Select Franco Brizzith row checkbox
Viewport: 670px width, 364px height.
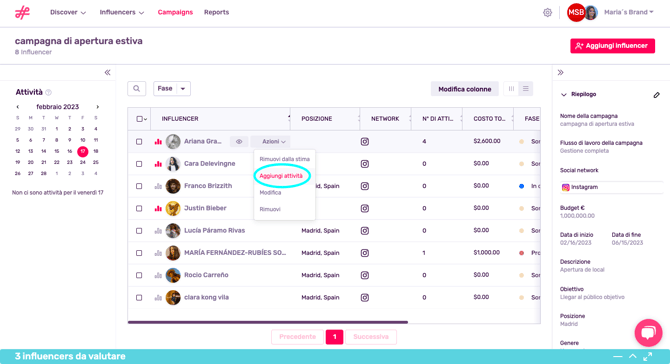click(139, 186)
